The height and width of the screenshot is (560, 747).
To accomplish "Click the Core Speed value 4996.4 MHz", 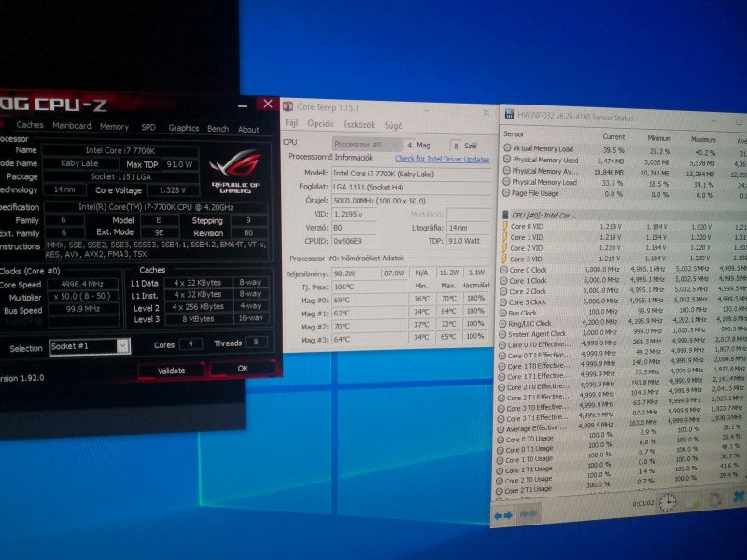I will coord(82,284).
